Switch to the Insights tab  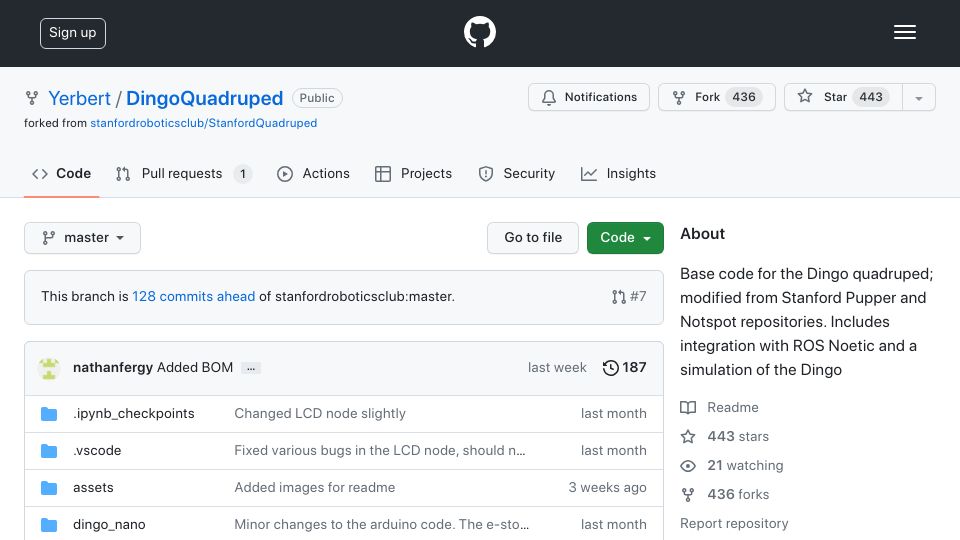click(618, 174)
